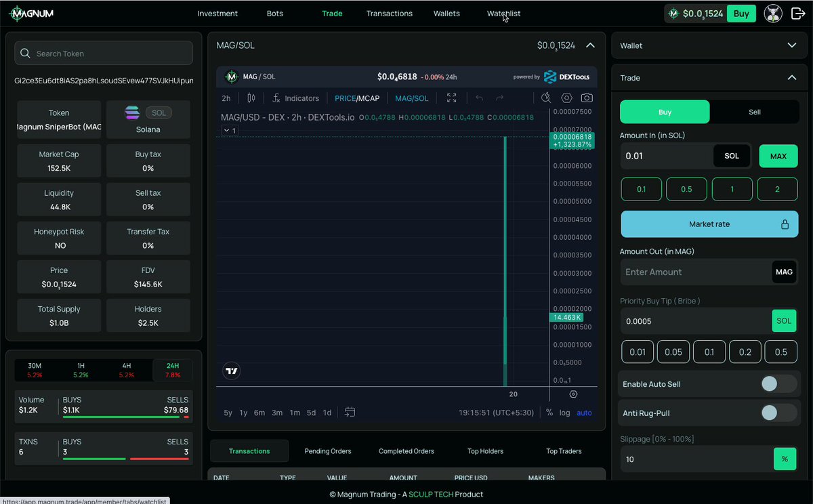813x504 pixels.
Task: Select the Buy side toggle in Trade
Action: pos(665,112)
